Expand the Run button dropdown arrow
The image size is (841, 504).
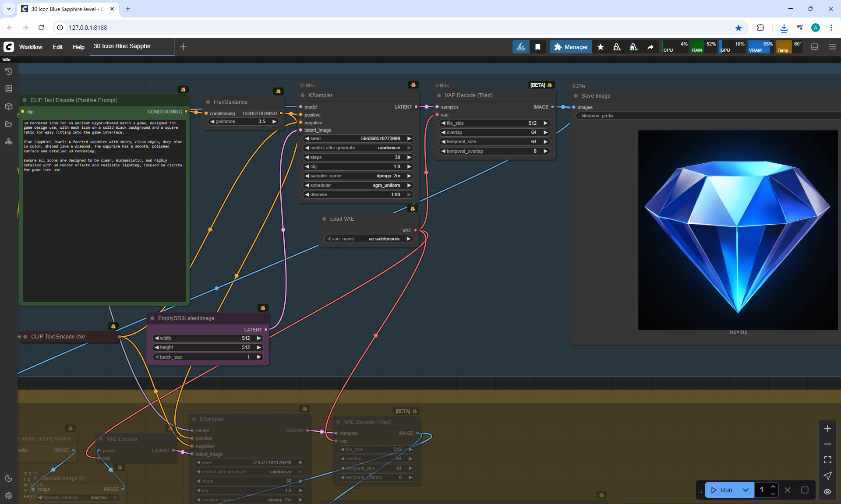[x=745, y=490]
